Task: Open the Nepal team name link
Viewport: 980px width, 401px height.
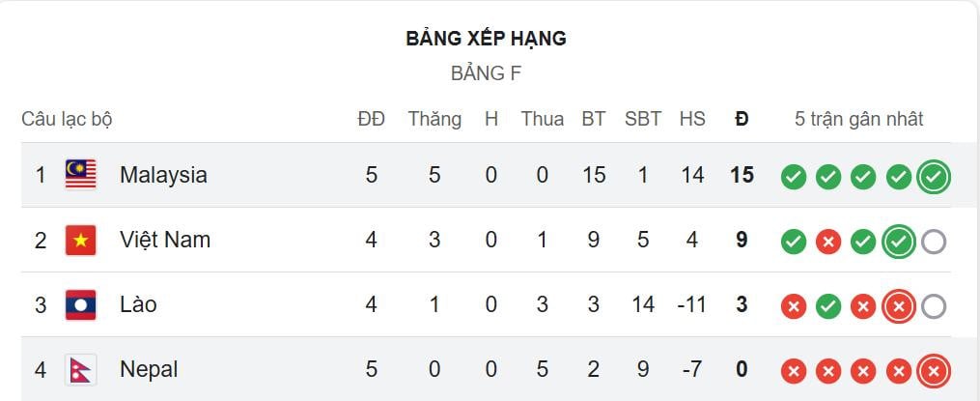Action: (x=149, y=369)
